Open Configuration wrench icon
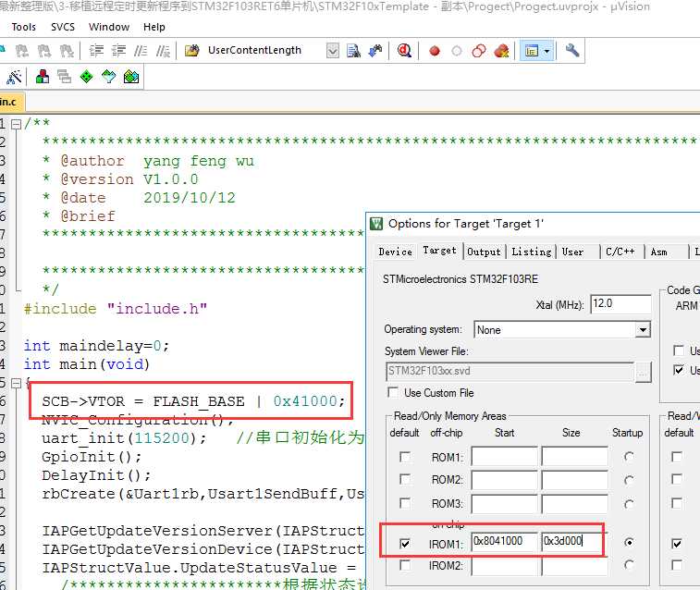 point(571,51)
